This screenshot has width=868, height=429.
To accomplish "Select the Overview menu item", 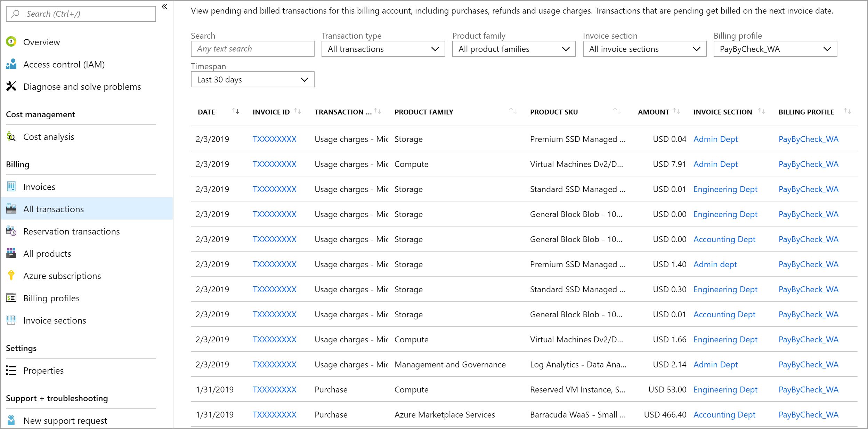I will 41,42.
